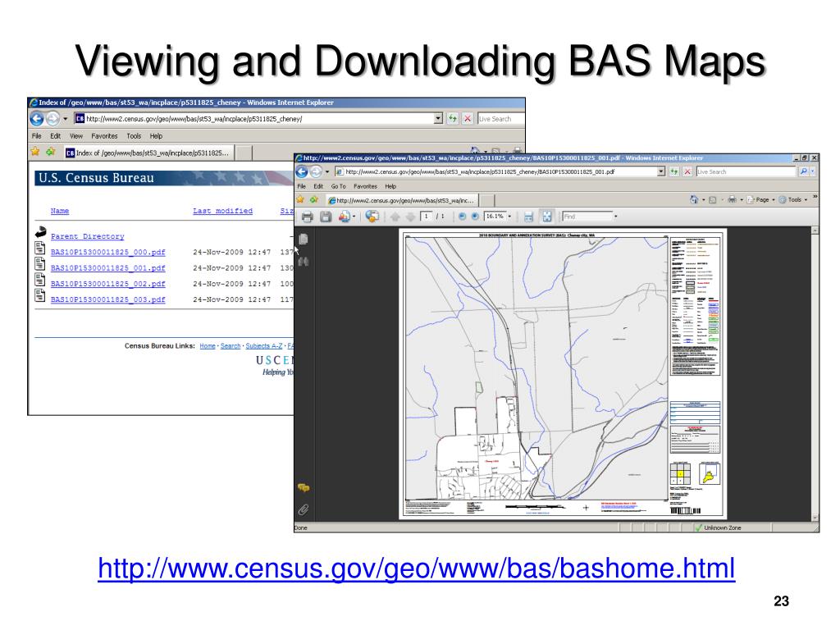Go to Parent Directory link
The width and height of the screenshot is (840, 630).
pos(87,236)
